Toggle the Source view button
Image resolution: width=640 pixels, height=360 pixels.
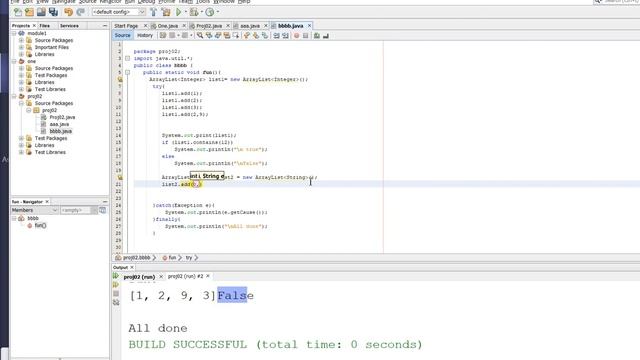[122, 36]
